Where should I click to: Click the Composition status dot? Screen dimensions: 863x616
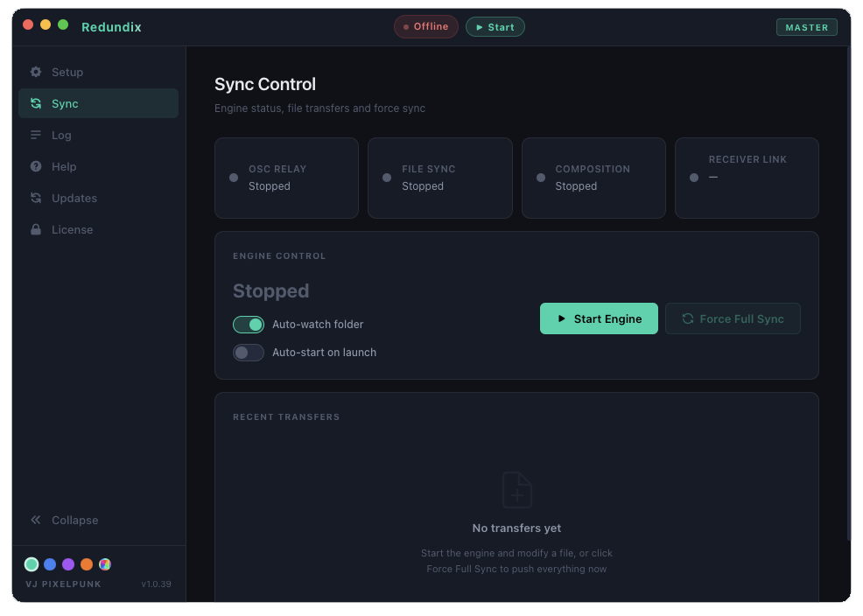(x=541, y=178)
